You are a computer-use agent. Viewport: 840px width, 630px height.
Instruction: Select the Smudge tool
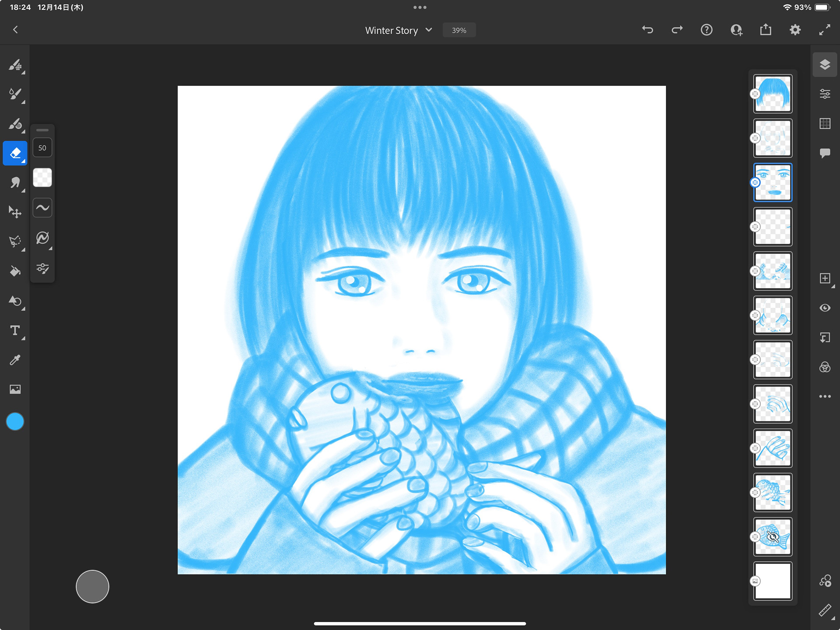15,182
